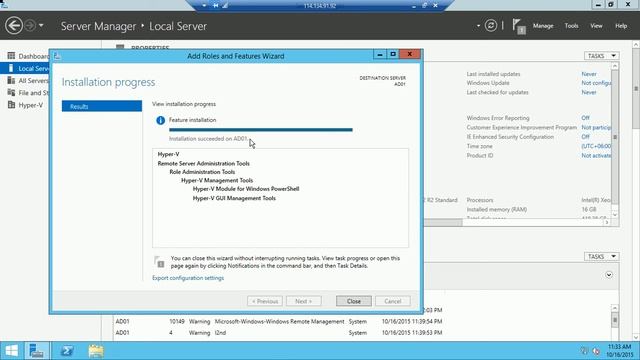
Task: Click the Server Manager taskbar icon
Action: 37,351
